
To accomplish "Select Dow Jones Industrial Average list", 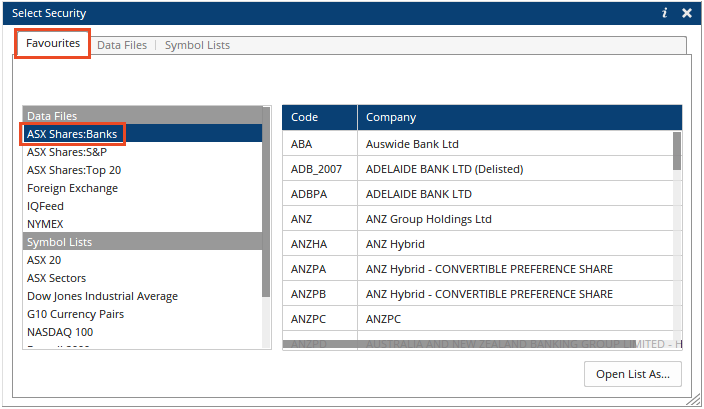I will click(142, 296).
